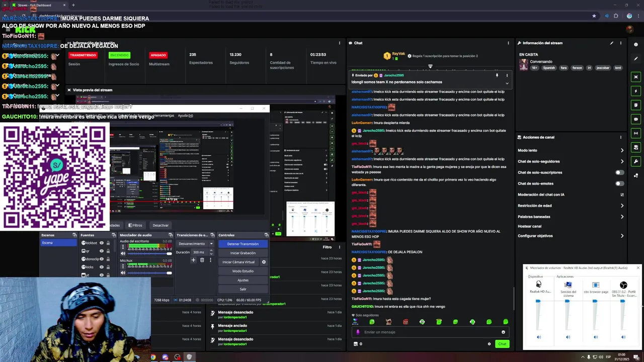The height and width of the screenshot is (362, 644).
Task: Click the Duración 300 ms stepper field
Action: (203, 252)
